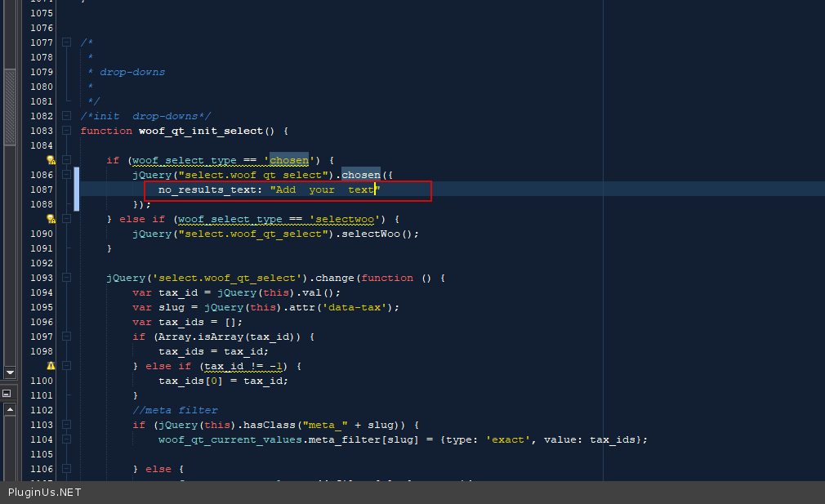The height and width of the screenshot is (504, 825).
Task: Click the lightbulb hint on the selectwoo line
Action: point(51,219)
